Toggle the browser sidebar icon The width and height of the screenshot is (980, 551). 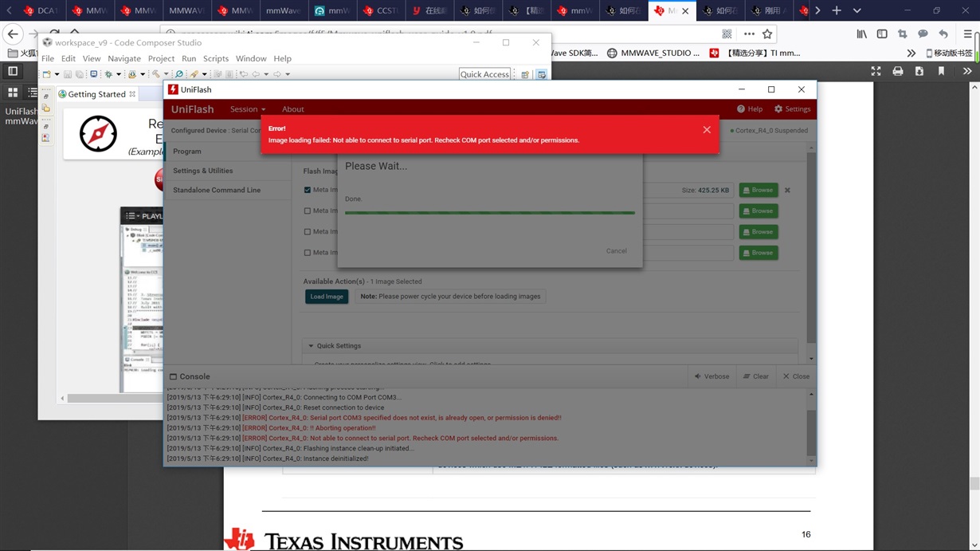[x=882, y=34]
